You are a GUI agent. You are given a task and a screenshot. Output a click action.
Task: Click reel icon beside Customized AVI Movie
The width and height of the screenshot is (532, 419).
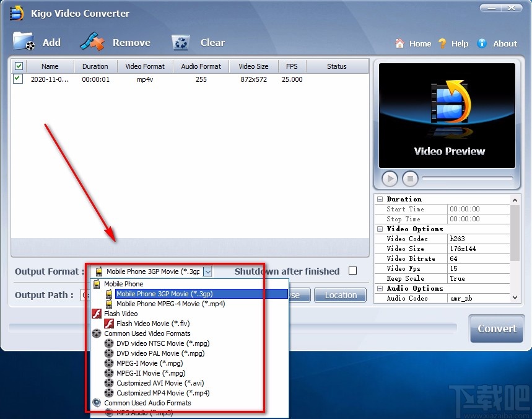point(109,383)
